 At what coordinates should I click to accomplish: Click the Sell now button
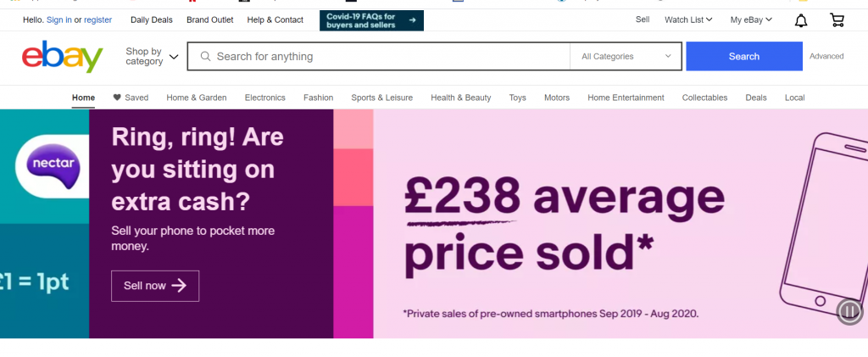155,286
